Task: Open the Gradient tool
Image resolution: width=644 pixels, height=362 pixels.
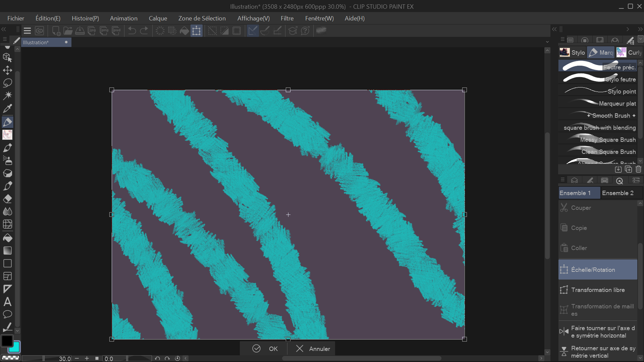Action: click(7, 250)
